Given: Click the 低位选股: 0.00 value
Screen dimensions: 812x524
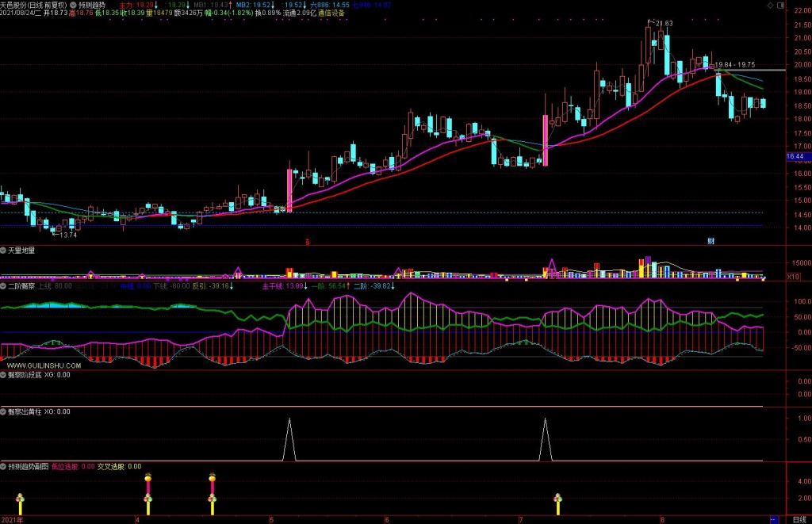Looking at the screenshot, I should pos(73,466).
